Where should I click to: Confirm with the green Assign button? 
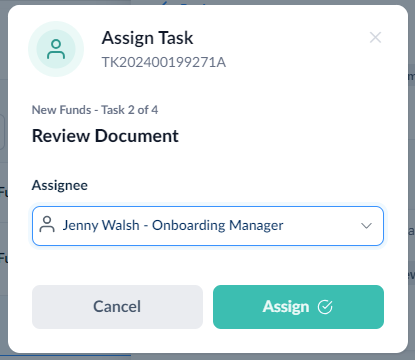click(298, 307)
